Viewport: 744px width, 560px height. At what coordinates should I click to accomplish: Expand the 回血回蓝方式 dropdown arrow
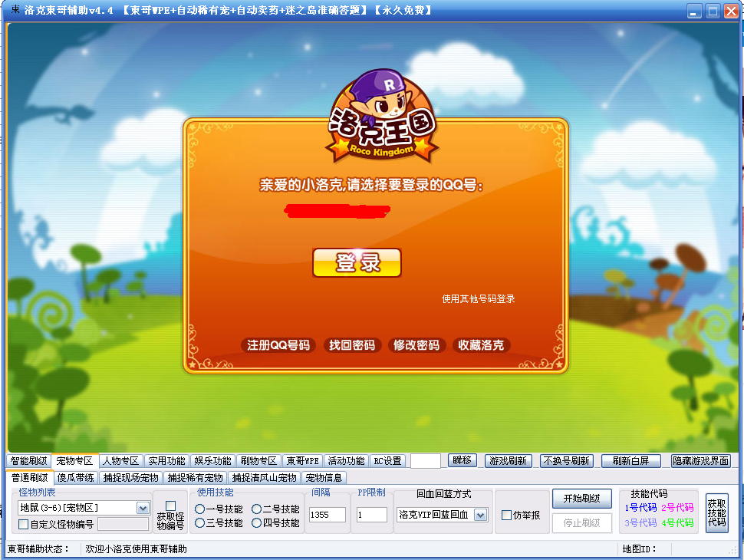point(481,515)
